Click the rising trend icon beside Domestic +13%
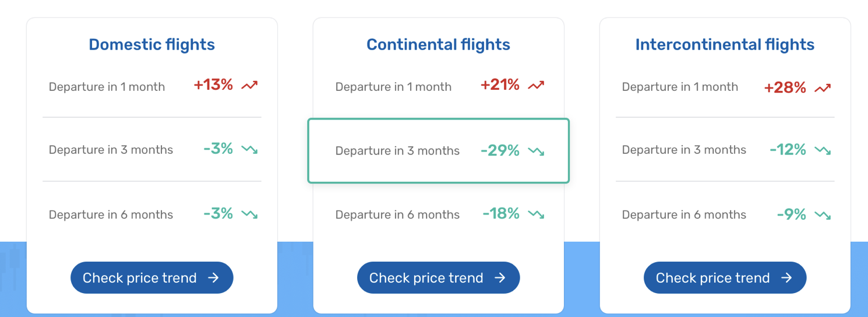This screenshot has height=317, width=868. [x=249, y=86]
